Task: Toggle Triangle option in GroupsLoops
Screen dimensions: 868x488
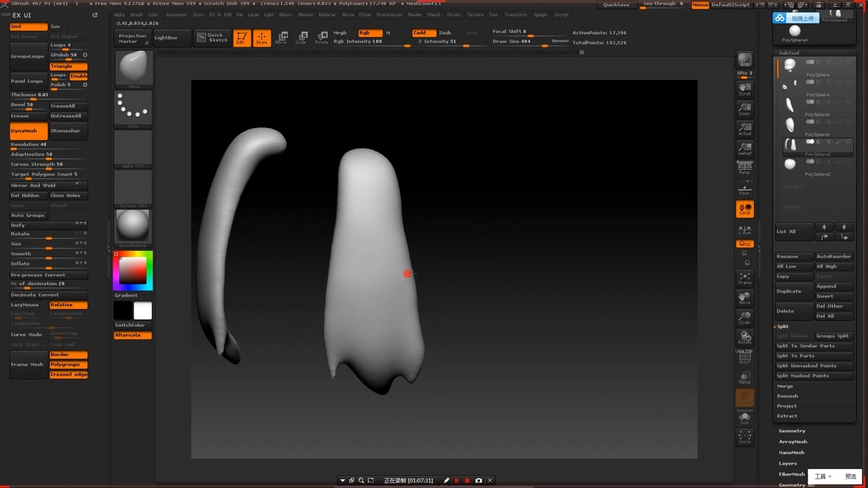Action: [x=68, y=66]
